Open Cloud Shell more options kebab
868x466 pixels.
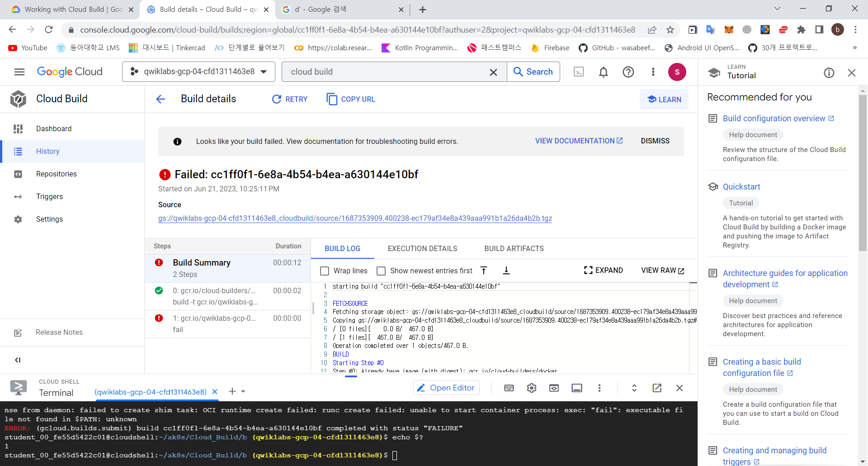pos(599,388)
